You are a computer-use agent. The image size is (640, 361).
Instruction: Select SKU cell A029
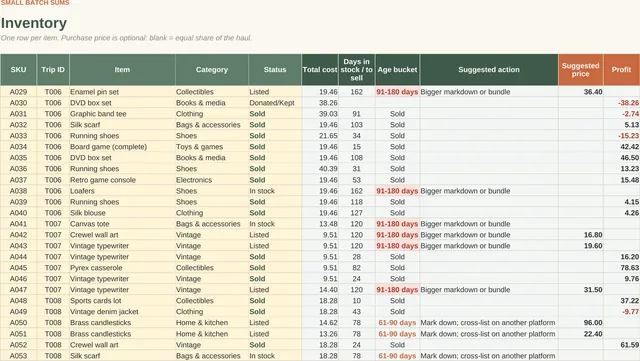[x=18, y=92]
